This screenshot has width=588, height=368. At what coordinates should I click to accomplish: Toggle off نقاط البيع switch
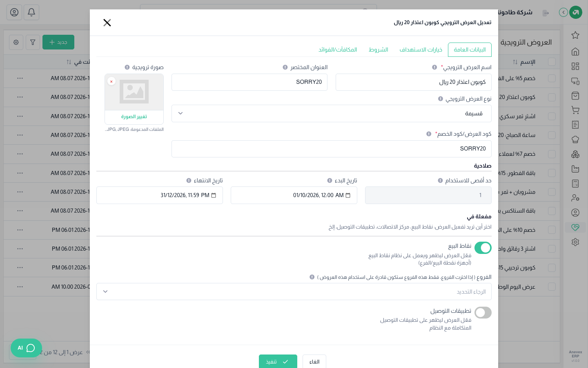483,248
